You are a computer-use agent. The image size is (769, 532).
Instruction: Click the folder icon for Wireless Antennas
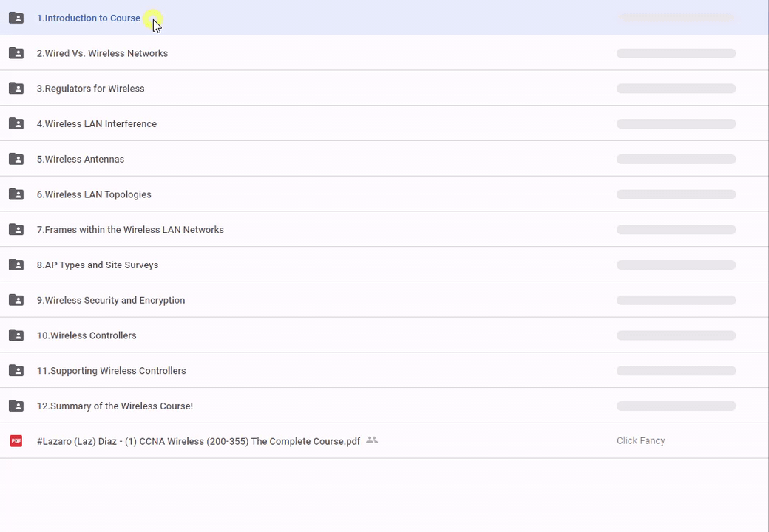pos(16,159)
